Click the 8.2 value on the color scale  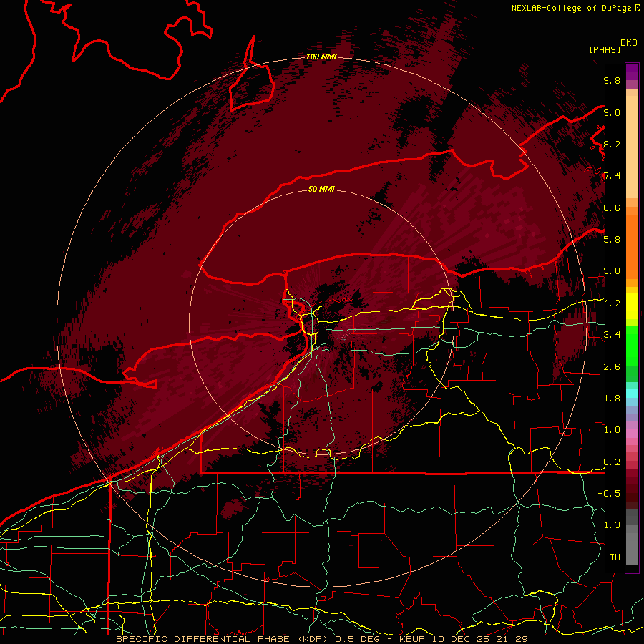click(612, 144)
